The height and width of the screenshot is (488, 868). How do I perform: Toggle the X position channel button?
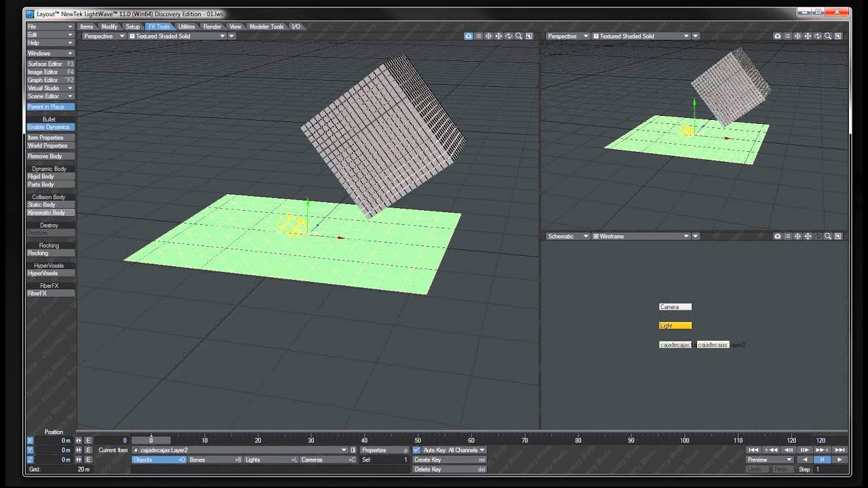[x=30, y=441]
